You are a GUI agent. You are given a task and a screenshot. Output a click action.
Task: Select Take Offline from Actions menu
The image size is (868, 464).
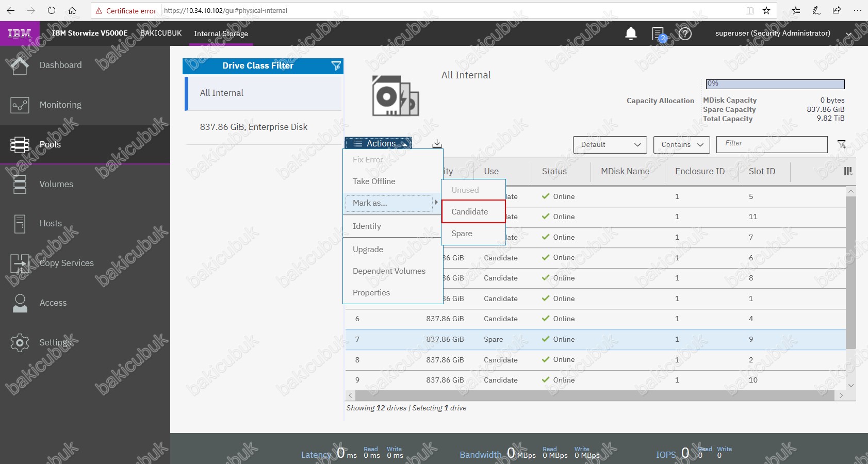374,181
